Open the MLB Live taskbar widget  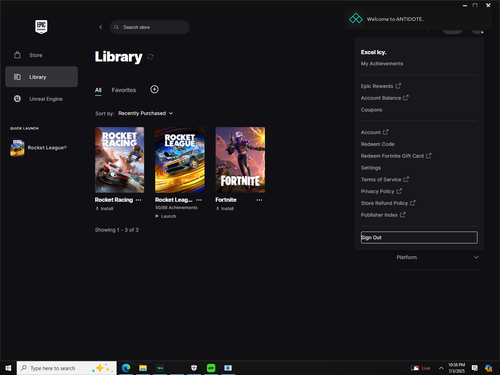coord(421,368)
